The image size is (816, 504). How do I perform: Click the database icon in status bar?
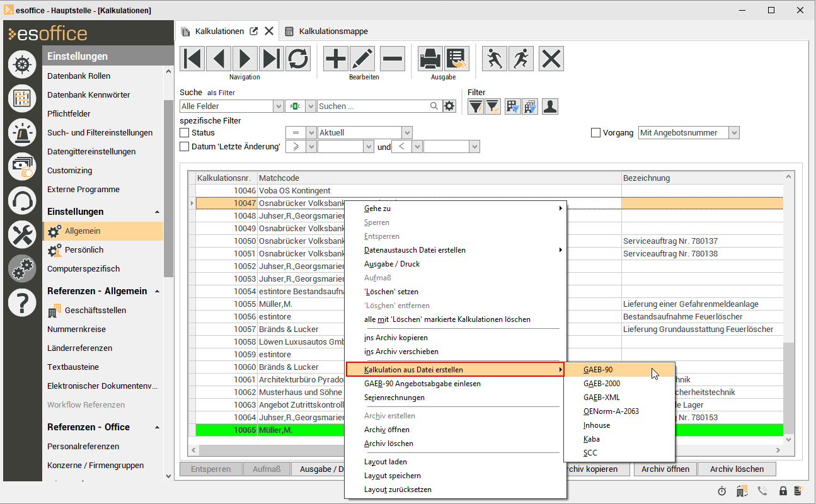pyautogui.click(x=798, y=491)
